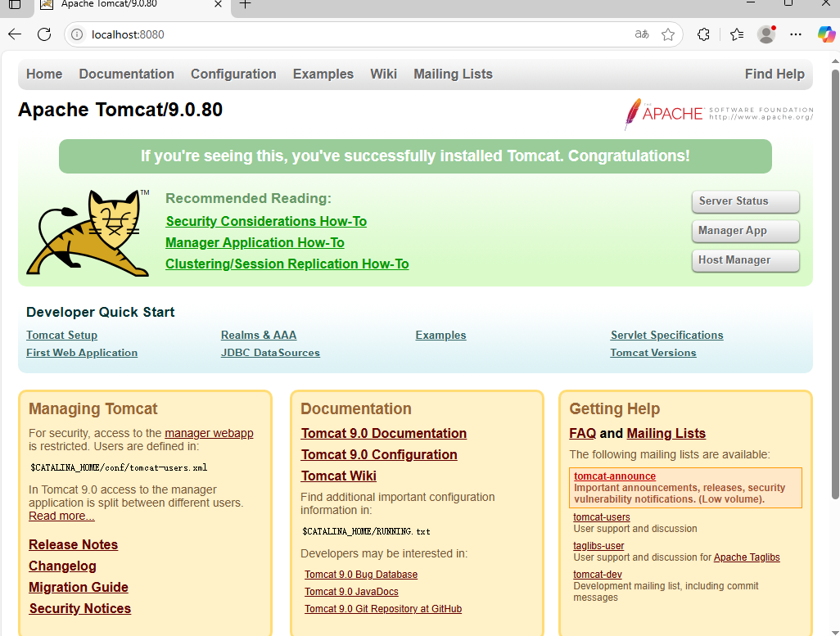Open Apache Taglibs link
The width and height of the screenshot is (840, 636).
pos(747,557)
